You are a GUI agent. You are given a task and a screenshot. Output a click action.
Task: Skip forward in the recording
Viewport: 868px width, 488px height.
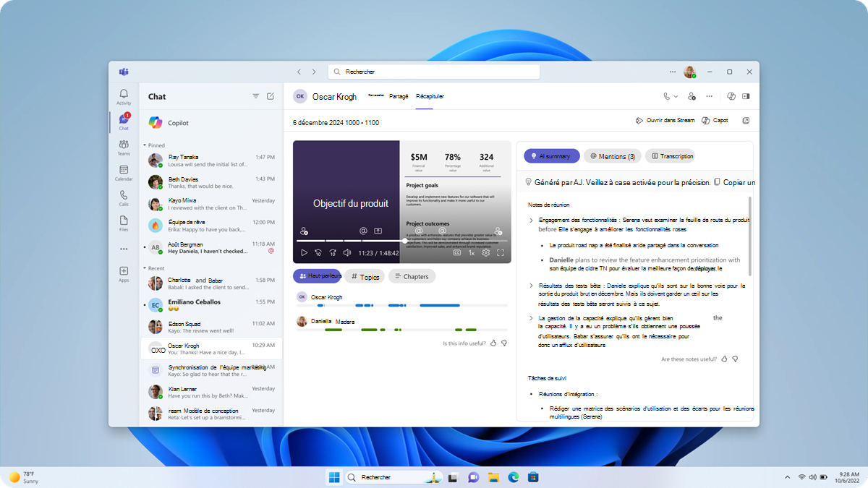[x=333, y=252]
